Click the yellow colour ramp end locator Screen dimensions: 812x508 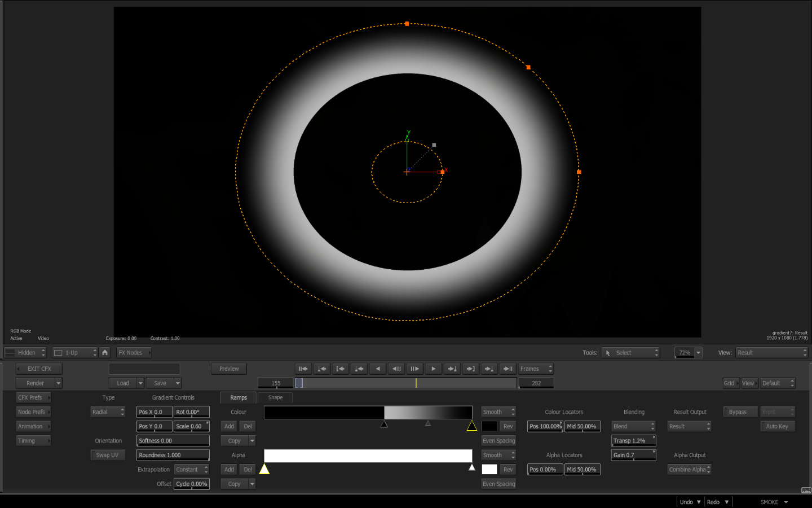[x=472, y=426]
